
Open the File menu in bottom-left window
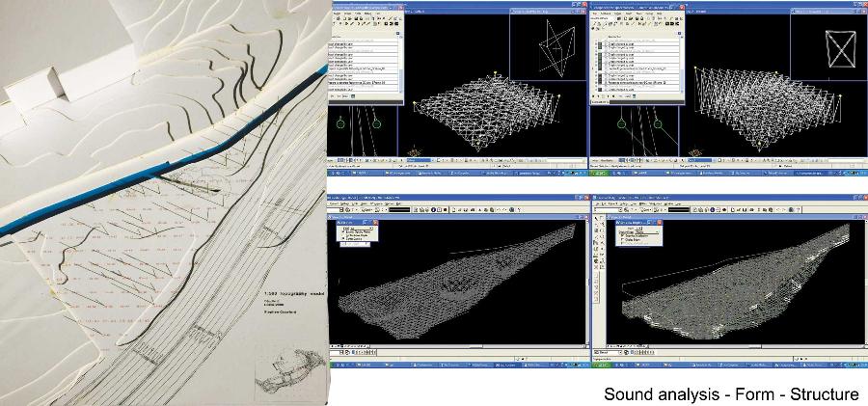pyautogui.click(x=333, y=203)
